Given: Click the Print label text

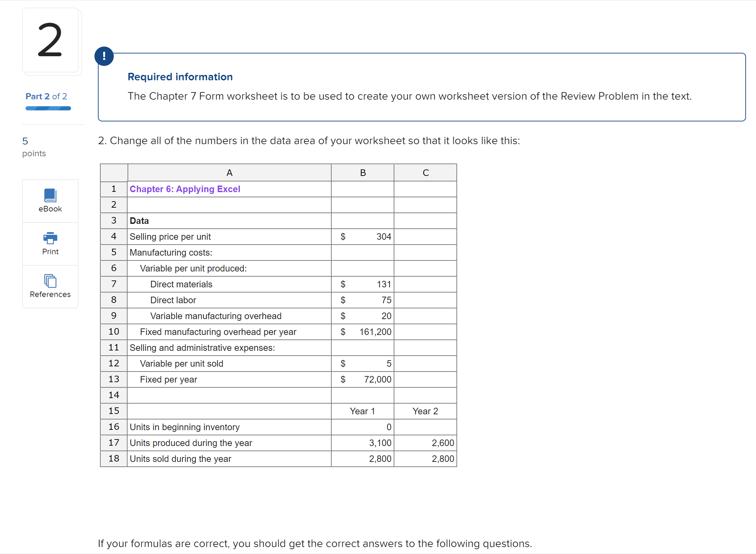Looking at the screenshot, I should (x=50, y=251).
